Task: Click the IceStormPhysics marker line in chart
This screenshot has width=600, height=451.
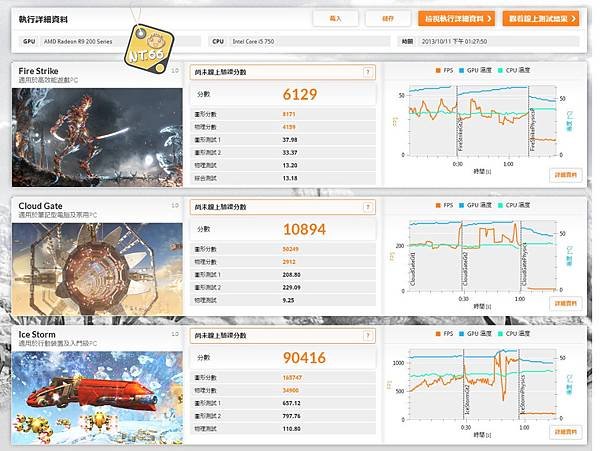Action: (x=520, y=384)
